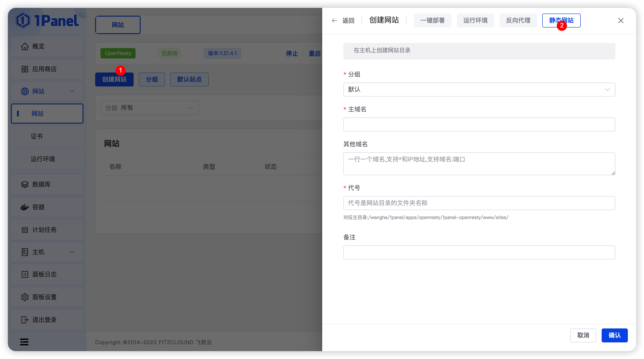Click the 主域名 domain input field
The width and height of the screenshot is (644, 359).
pos(479,124)
